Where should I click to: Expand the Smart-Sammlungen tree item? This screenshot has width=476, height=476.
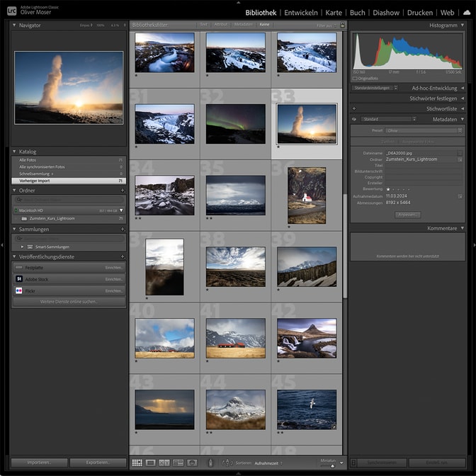(x=22, y=246)
